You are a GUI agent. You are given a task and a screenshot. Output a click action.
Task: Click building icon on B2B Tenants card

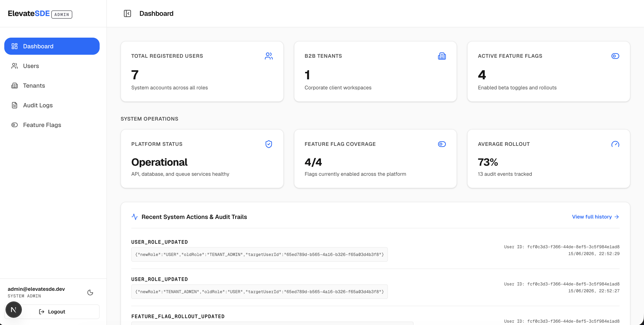pos(442,56)
